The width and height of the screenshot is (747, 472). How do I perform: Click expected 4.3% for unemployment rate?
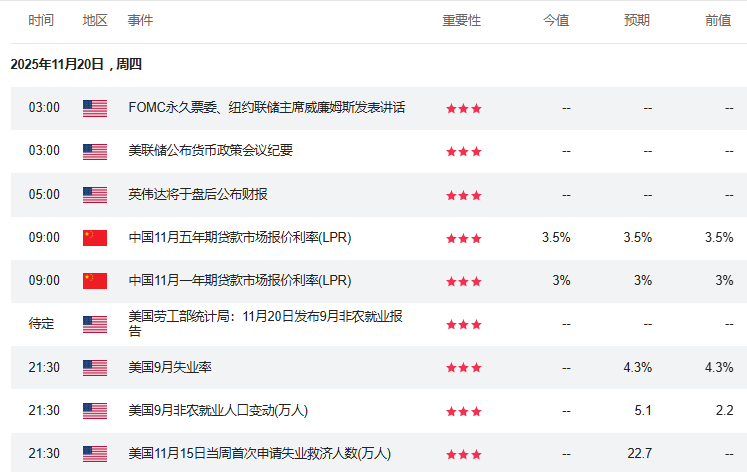click(637, 367)
